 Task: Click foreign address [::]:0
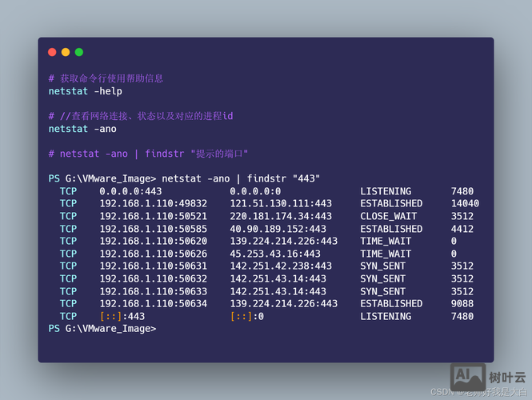(x=246, y=317)
